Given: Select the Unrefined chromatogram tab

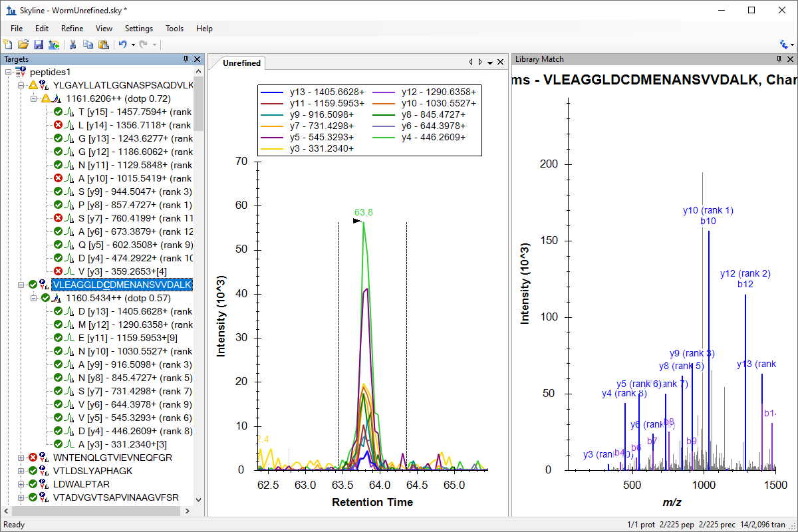Looking at the screenshot, I should [242, 63].
